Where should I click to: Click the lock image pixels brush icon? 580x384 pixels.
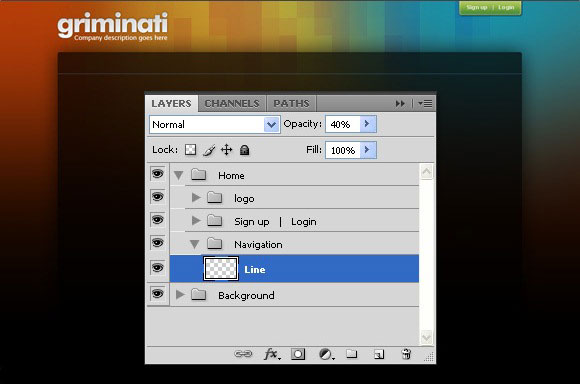coord(209,150)
